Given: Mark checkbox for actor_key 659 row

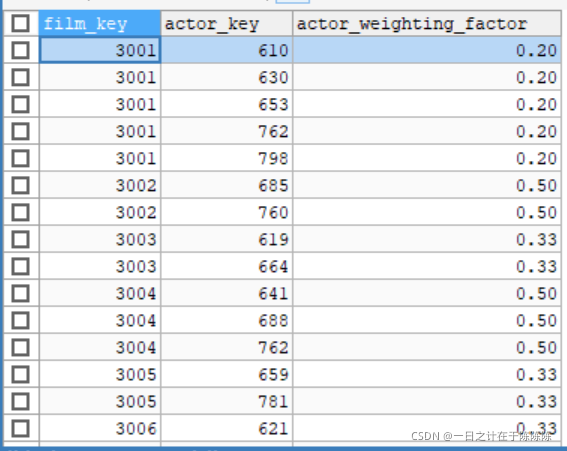Looking at the screenshot, I should point(20,374).
